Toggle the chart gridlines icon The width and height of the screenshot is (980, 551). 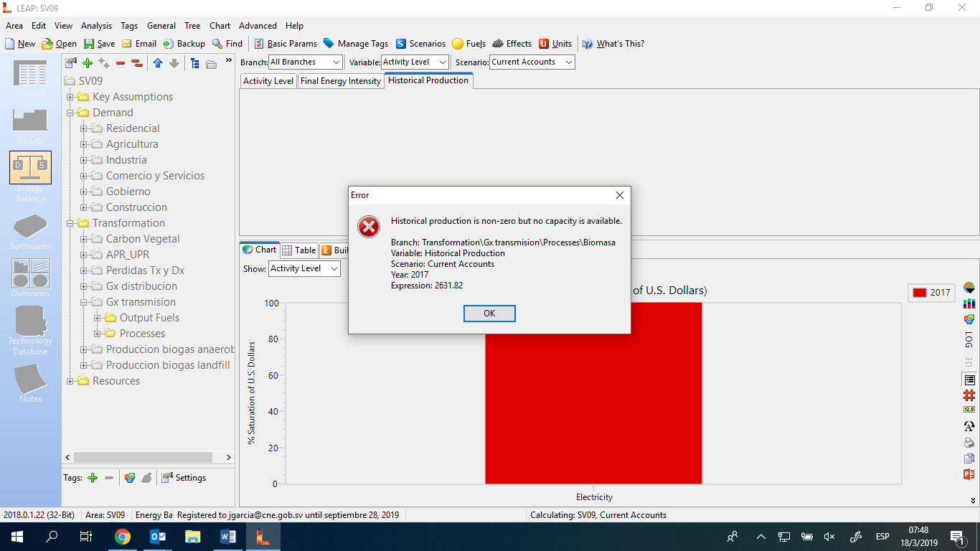pyautogui.click(x=969, y=395)
